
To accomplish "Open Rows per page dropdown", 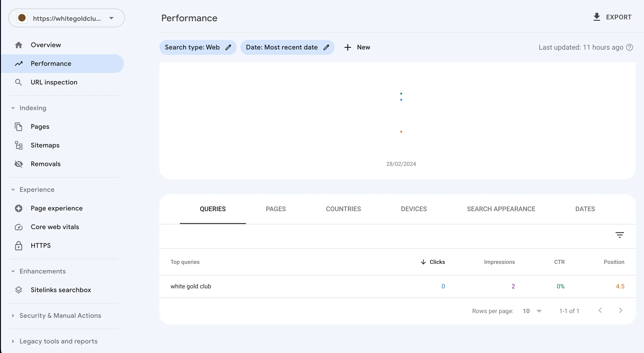I will coord(532,311).
